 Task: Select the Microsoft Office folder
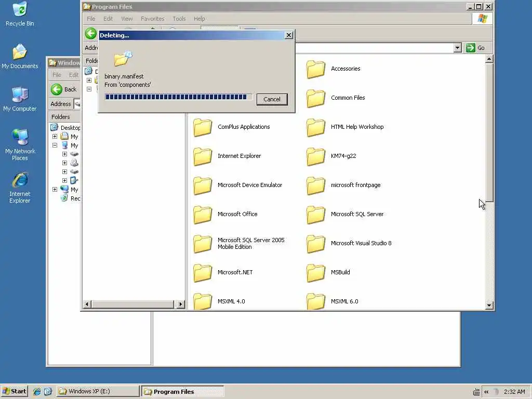coord(225,215)
